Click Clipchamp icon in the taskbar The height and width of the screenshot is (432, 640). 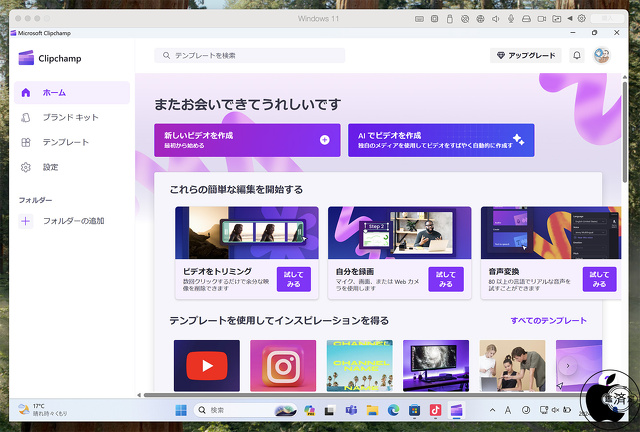(x=456, y=410)
